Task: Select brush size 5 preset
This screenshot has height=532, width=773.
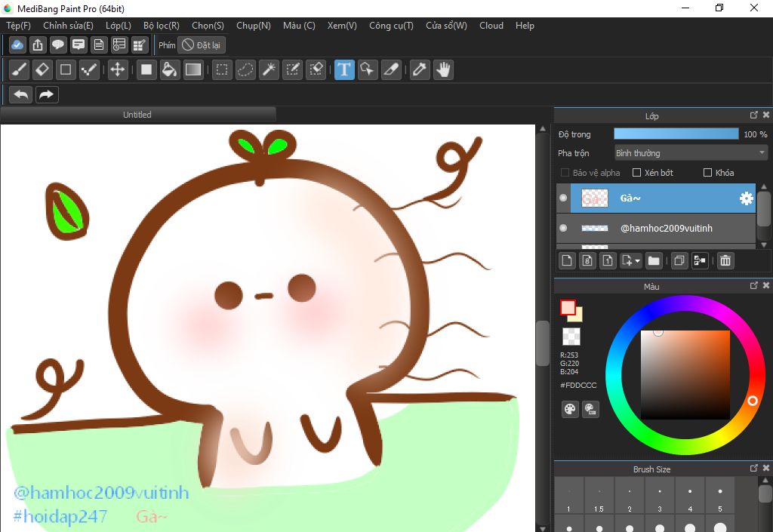Action: [x=719, y=496]
